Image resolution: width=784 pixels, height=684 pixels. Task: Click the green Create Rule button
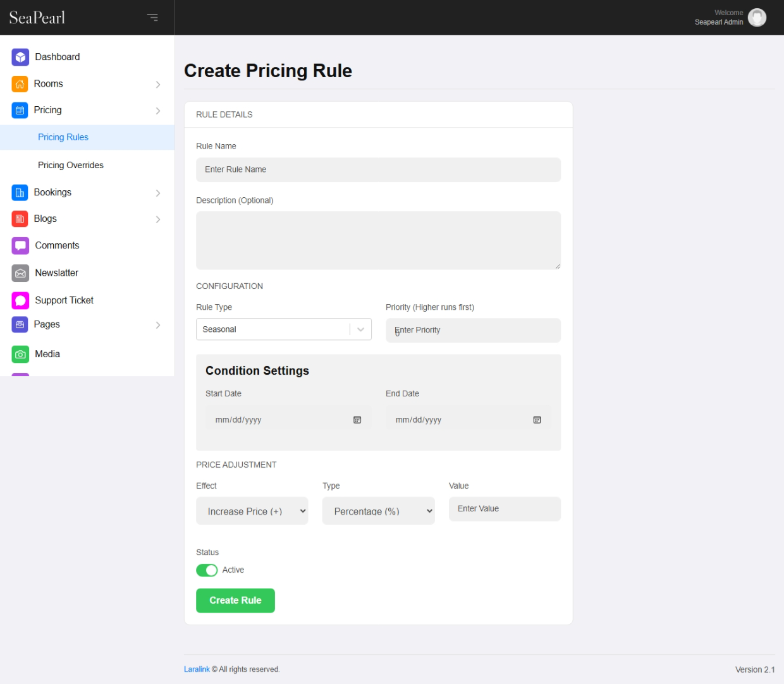tap(235, 601)
